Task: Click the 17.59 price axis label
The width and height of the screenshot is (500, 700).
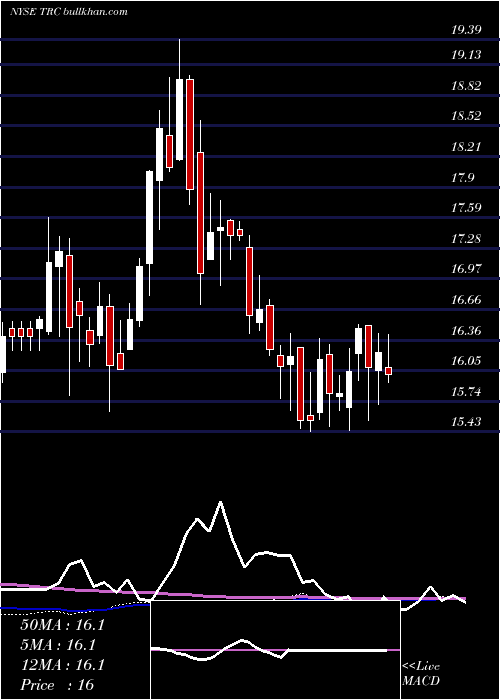Action: coord(466,208)
